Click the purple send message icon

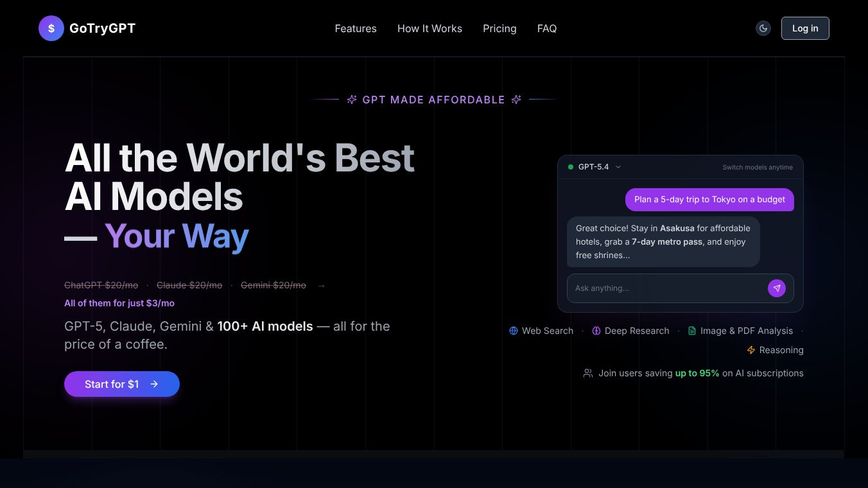click(777, 288)
